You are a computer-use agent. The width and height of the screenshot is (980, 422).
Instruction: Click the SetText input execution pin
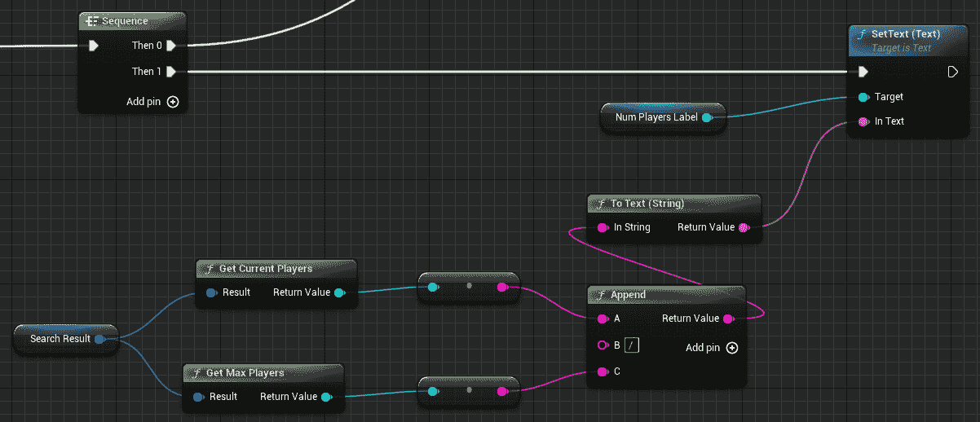(863, 72)
